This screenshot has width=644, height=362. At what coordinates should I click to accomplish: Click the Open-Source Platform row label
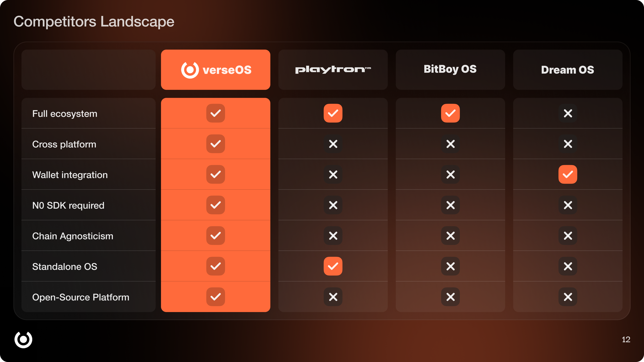pos(81,297)
